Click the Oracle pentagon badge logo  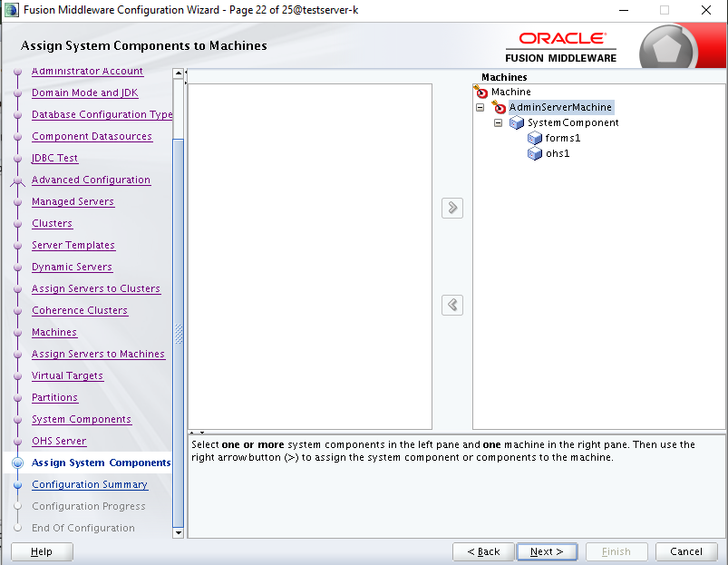pos(666,49)
